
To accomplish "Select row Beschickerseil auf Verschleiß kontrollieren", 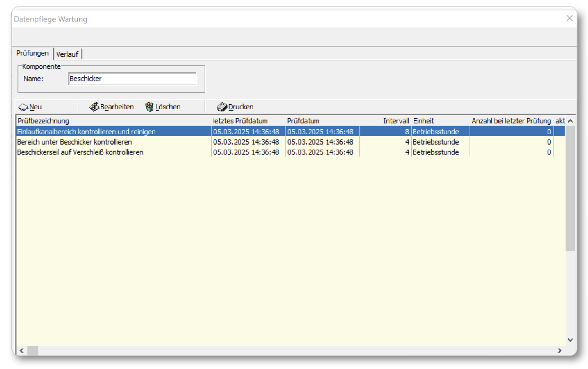I will pos(291,152).
